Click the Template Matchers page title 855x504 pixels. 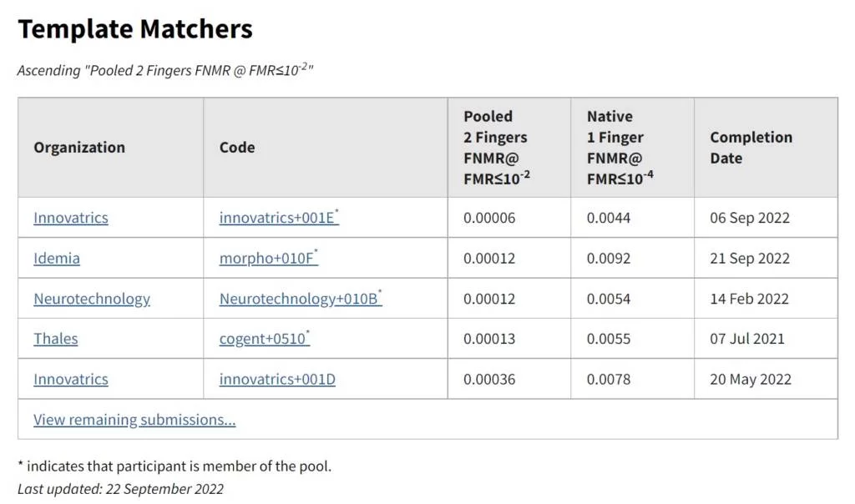pos(134,29)
